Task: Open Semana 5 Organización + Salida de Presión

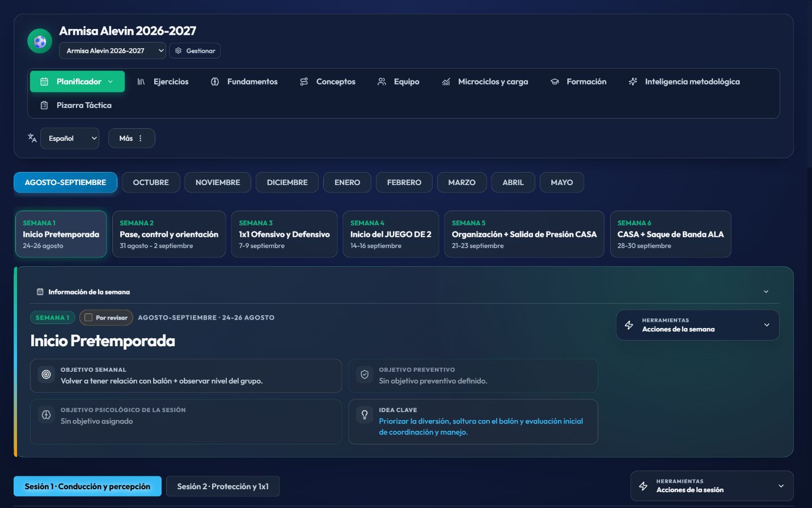Action: [x=525, y=234]
